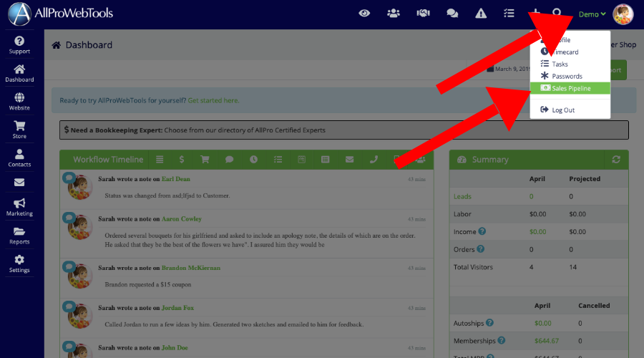The width and height of the screenshot is (644, 358).
Task: Open the Jordan Fox contact link
Action: 177,307
